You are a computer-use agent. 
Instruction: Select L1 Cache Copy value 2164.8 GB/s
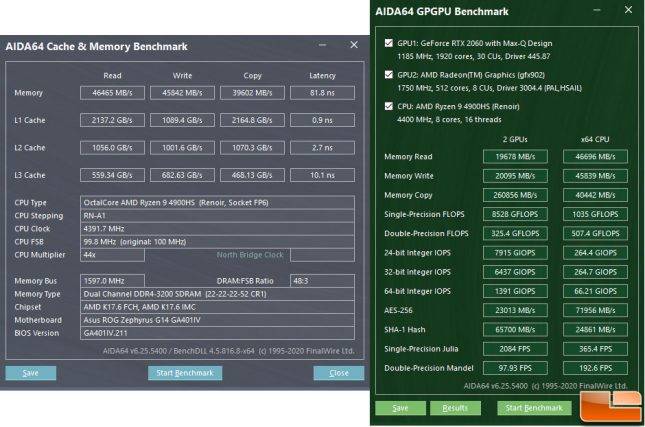point(252,120)
